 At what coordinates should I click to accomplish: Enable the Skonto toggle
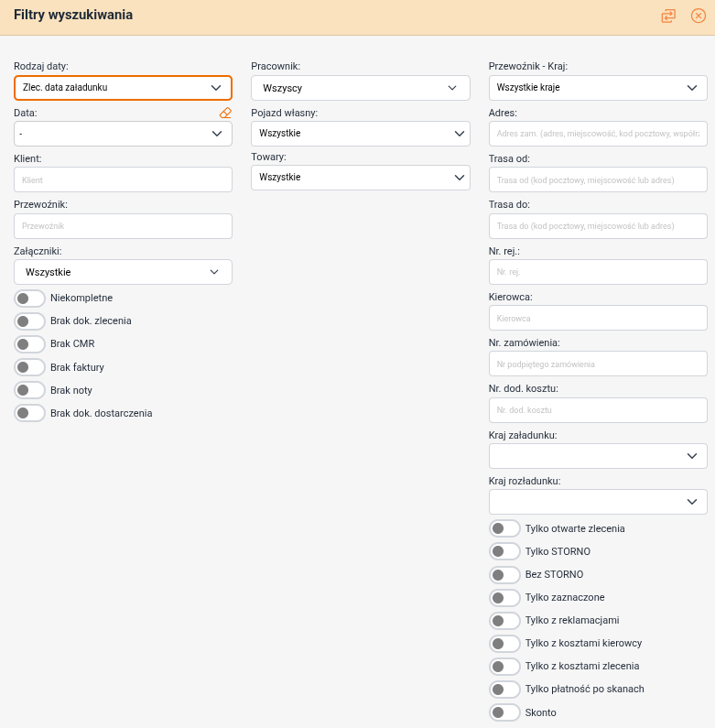pyautogui.click(x=505, y=712)
